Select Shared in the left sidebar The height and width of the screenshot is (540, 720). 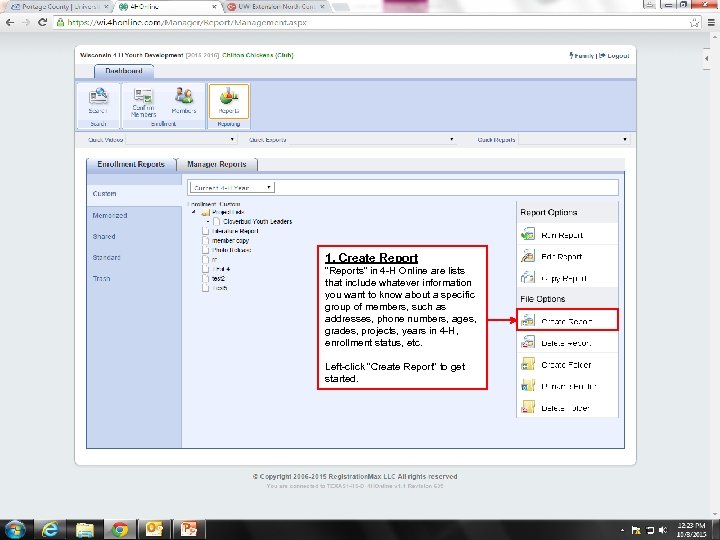click(104, 236)
